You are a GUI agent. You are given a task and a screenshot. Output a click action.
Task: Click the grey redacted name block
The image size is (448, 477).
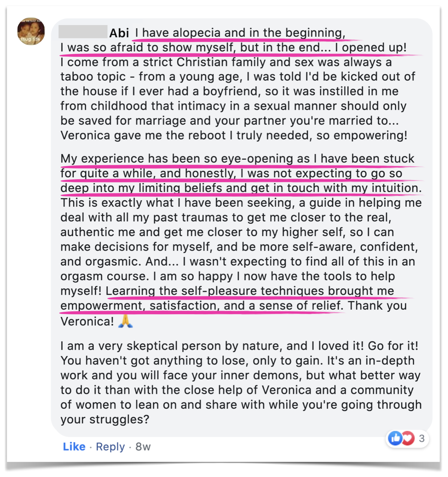[x=83, y=32]
